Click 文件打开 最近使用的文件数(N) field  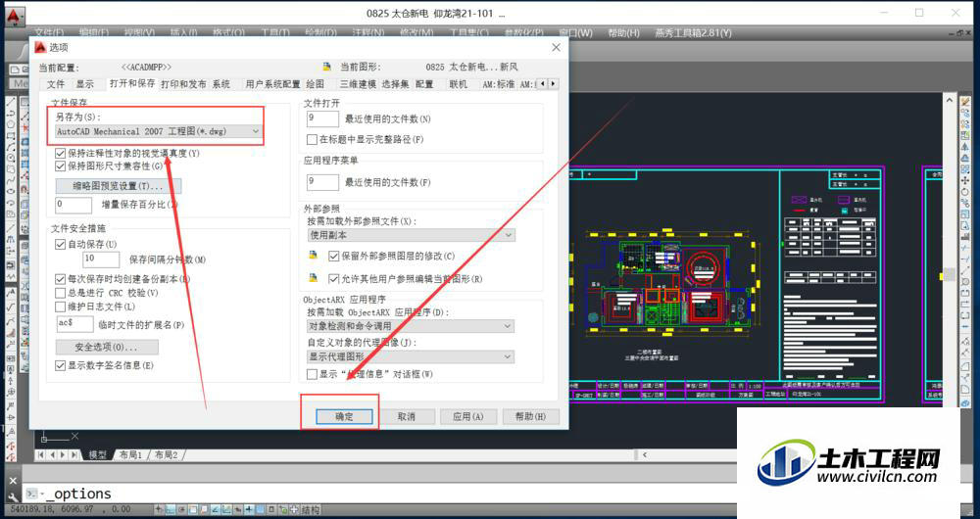click(x=322, y=118)
